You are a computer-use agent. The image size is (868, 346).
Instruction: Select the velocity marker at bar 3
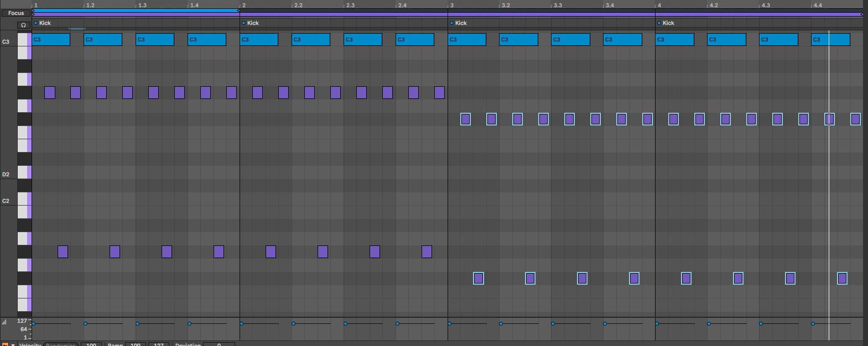tap(449, 323)
